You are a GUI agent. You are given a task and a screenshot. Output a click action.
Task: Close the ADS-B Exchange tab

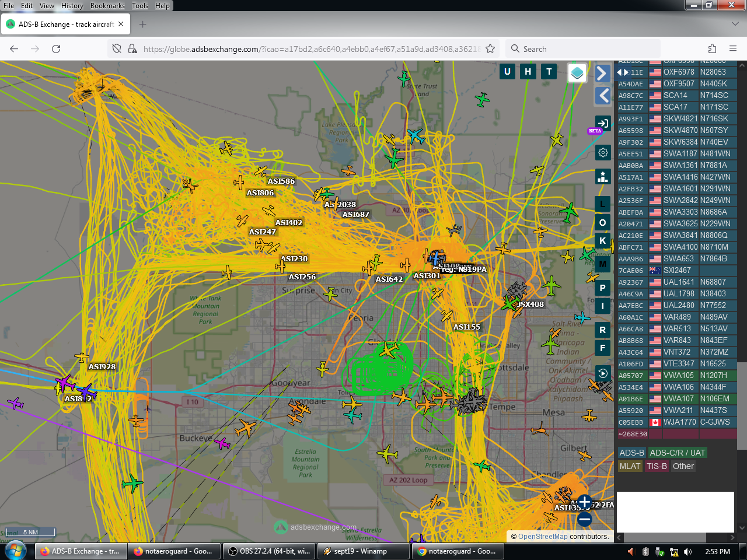[121, 24]
